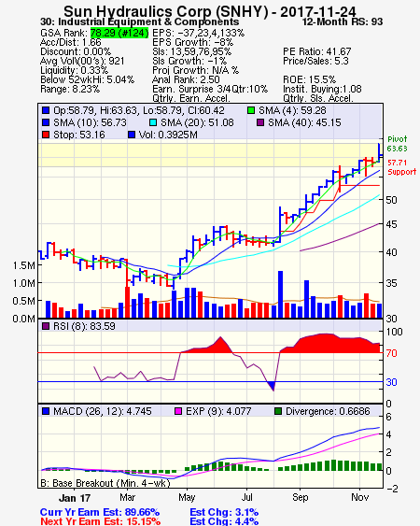Click the Below 52wkHi: 5.04% value
The width and height of the screenshot is (420, 526).
[x=87, y=79]
